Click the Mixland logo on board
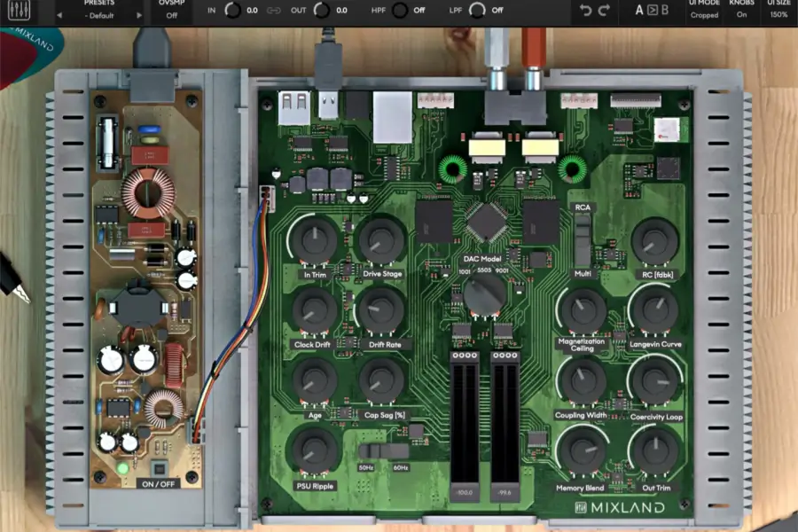 tap(621, 507)
